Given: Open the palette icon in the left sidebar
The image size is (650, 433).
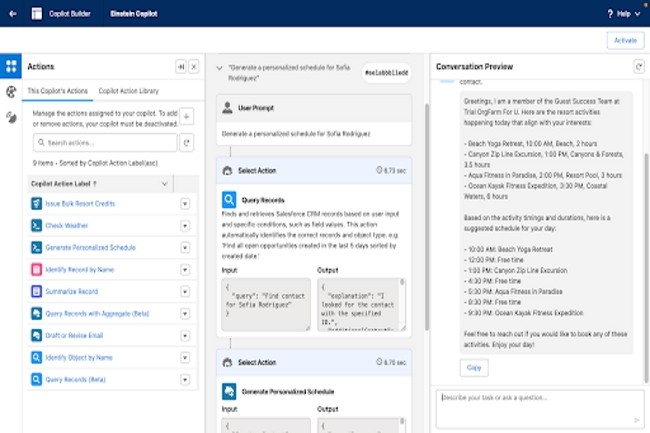Looking at the screenshot, I should (x=11, y=92).
